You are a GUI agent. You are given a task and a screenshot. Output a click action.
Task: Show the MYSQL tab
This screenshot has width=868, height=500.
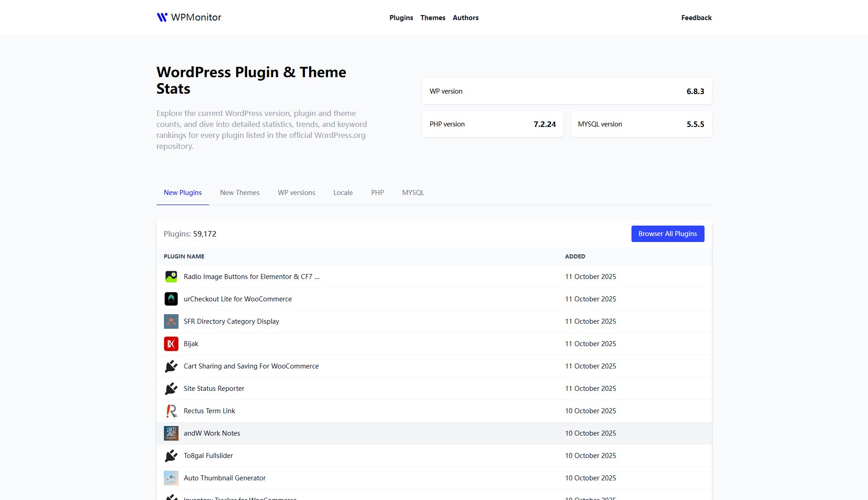[413, 193]
